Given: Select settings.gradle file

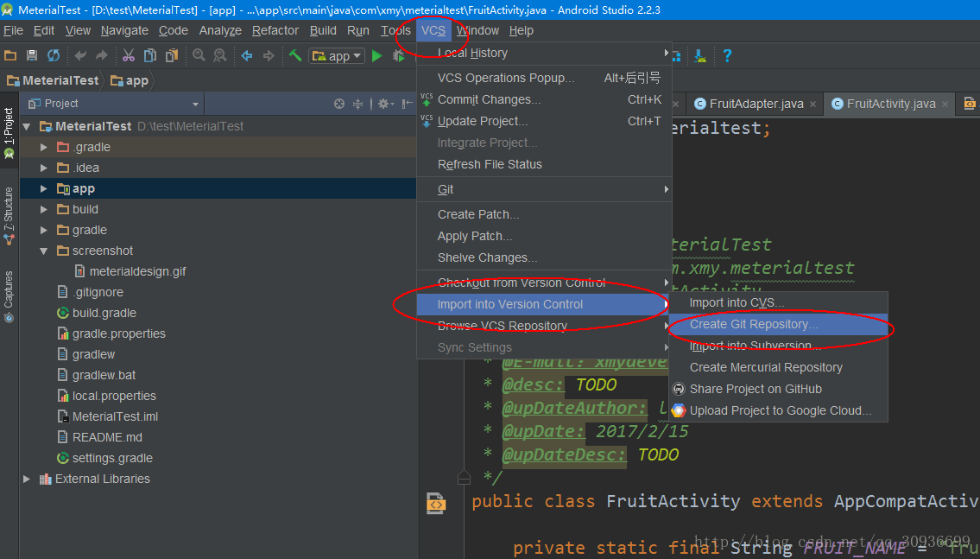Looking at the screenshot, I should (105, 458).
